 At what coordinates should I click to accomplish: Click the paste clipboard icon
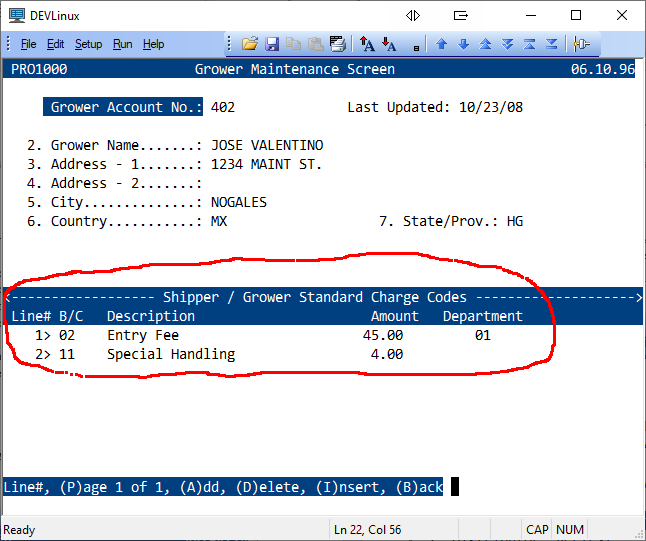click(x=316, y=44)
